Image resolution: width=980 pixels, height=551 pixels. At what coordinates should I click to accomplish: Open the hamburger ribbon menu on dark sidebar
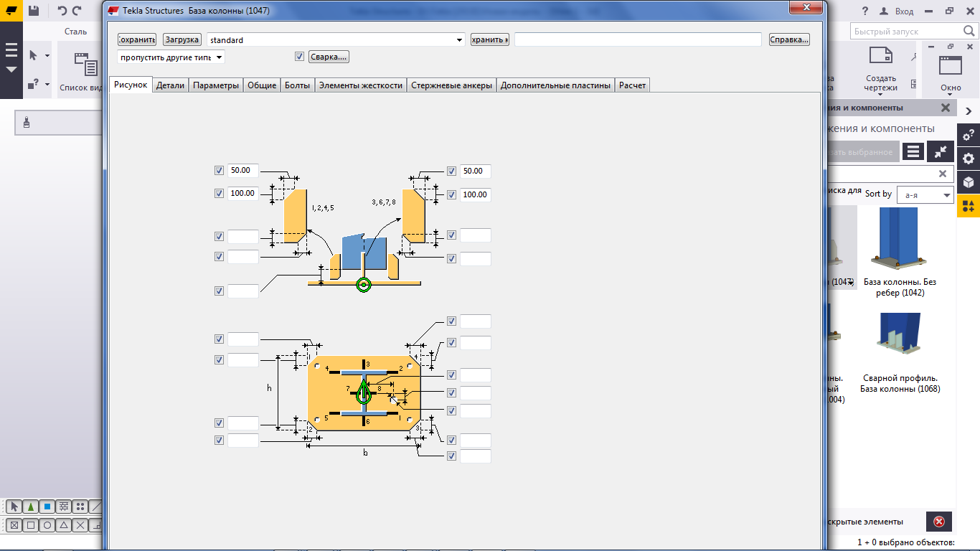(x=11, y=50)
